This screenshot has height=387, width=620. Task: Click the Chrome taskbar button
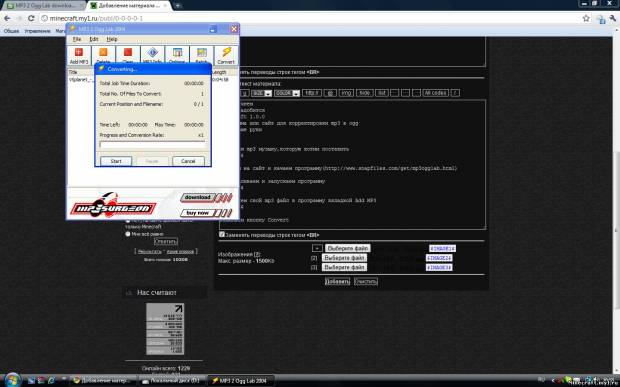point(104,381)
